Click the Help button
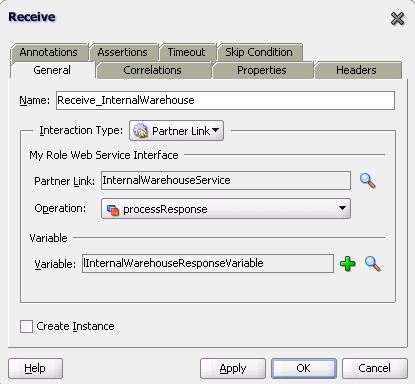415x384 pixels. point(35,368)
